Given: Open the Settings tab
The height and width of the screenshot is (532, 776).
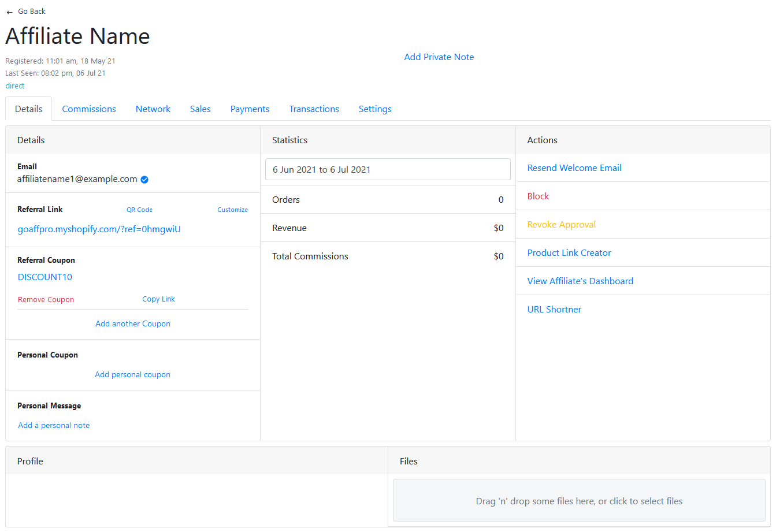Looking at the screenshot, I should 375,109.
